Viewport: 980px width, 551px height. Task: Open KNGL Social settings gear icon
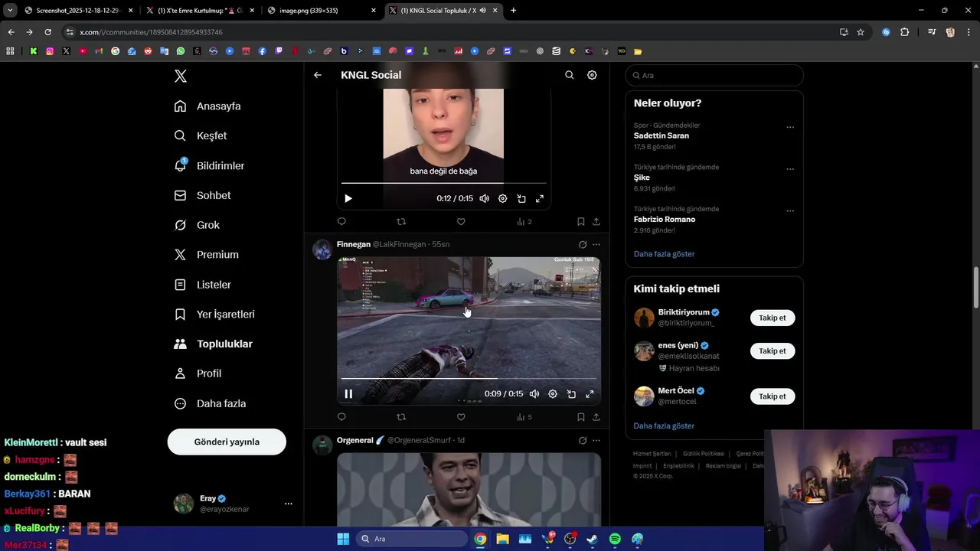[592, 75]
